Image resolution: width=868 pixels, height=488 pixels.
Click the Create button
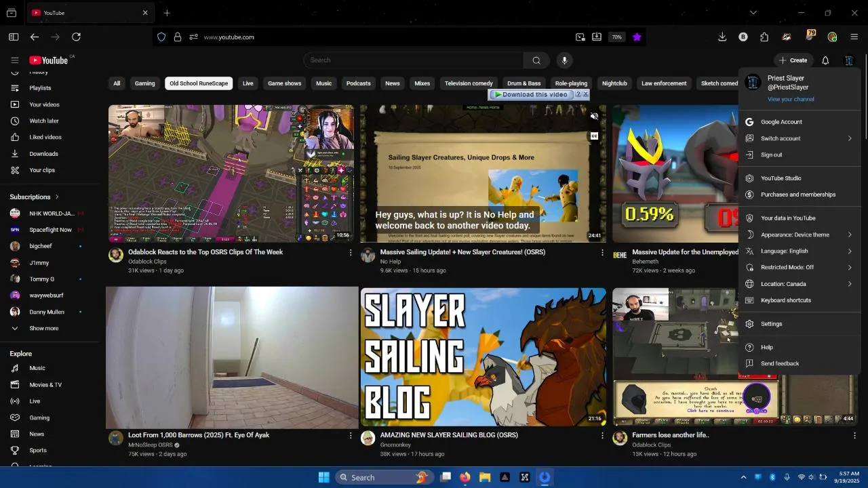click(x=793, y=60)
